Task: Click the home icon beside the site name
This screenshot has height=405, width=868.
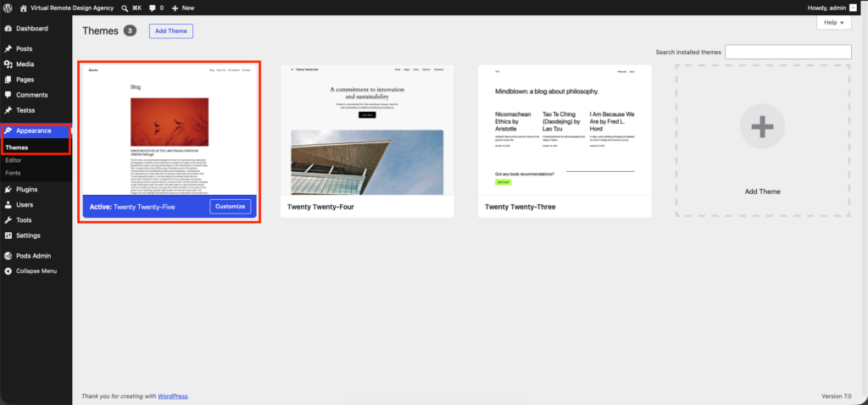Action: [23, 8]
